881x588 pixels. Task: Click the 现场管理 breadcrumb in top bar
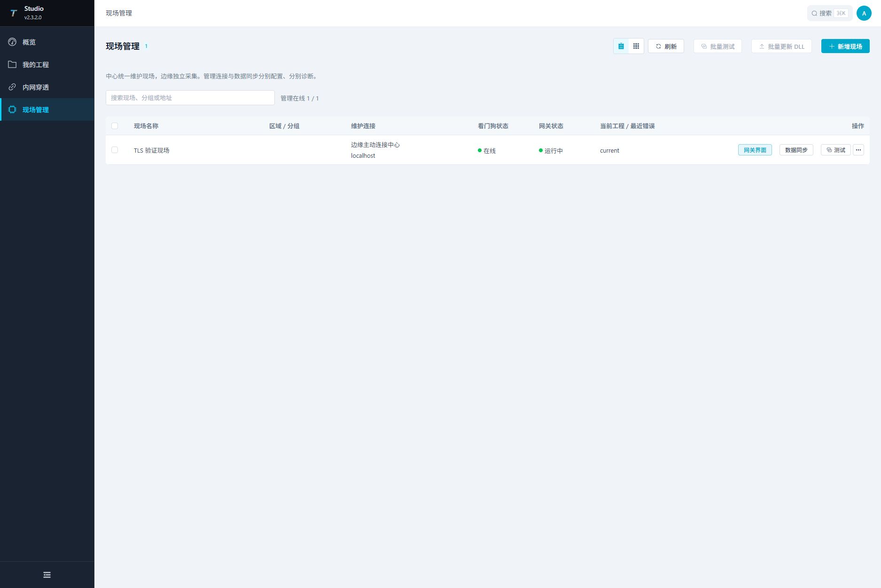(119, 13)
